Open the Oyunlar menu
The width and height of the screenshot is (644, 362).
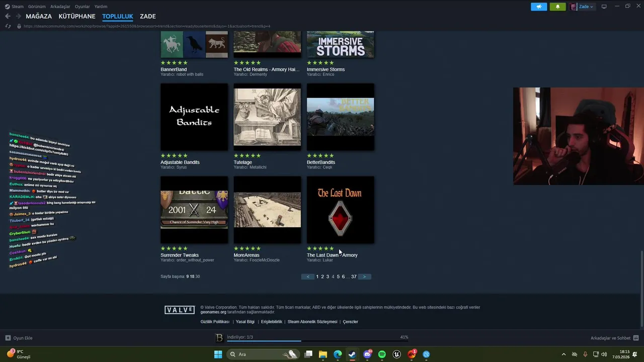(83, 7)
